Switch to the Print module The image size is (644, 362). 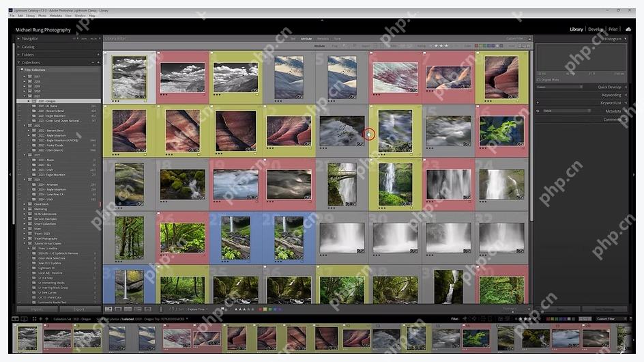pyautogui.click(x=613, y=29)
